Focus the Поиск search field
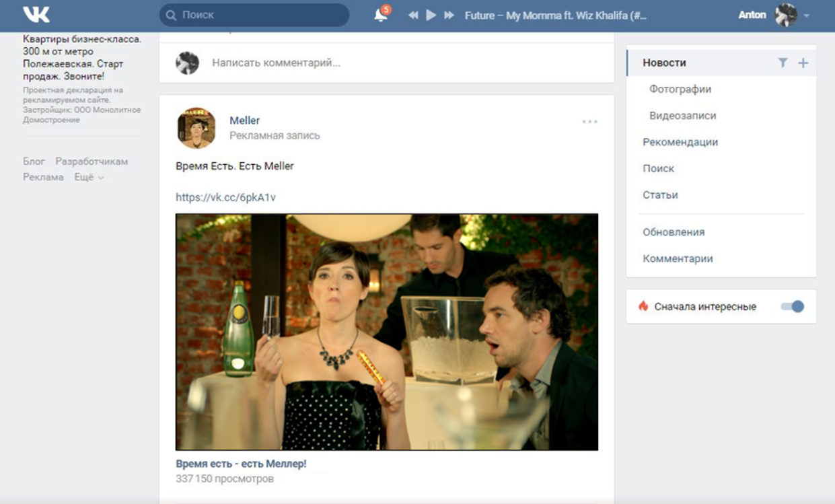835x504 pixels. pyautogui.click(x=254, y=15)
